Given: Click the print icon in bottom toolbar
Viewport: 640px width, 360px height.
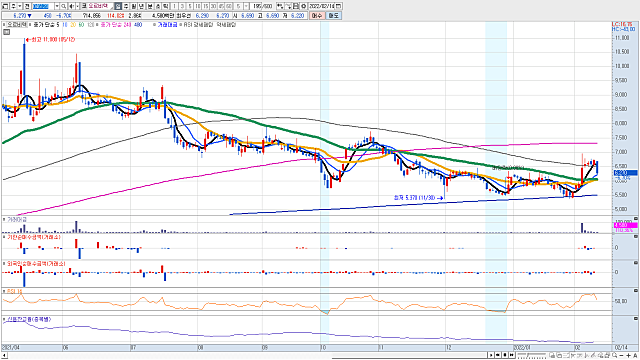Looking at the screenshot, I should 607,356.
